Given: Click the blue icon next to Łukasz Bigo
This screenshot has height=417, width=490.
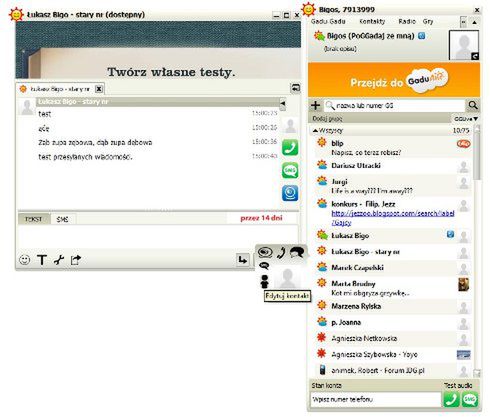Looking at the screenshot, I should [450, 234].
